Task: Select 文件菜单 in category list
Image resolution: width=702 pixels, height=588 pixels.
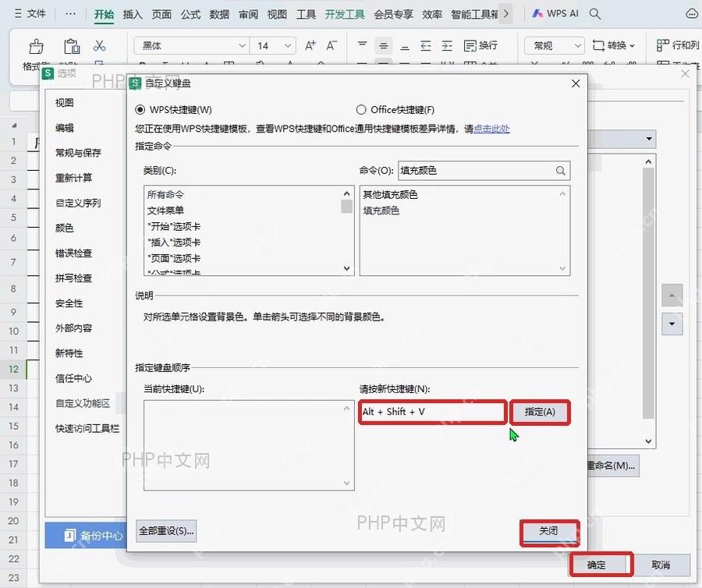Action: click(x=165, y=211)
